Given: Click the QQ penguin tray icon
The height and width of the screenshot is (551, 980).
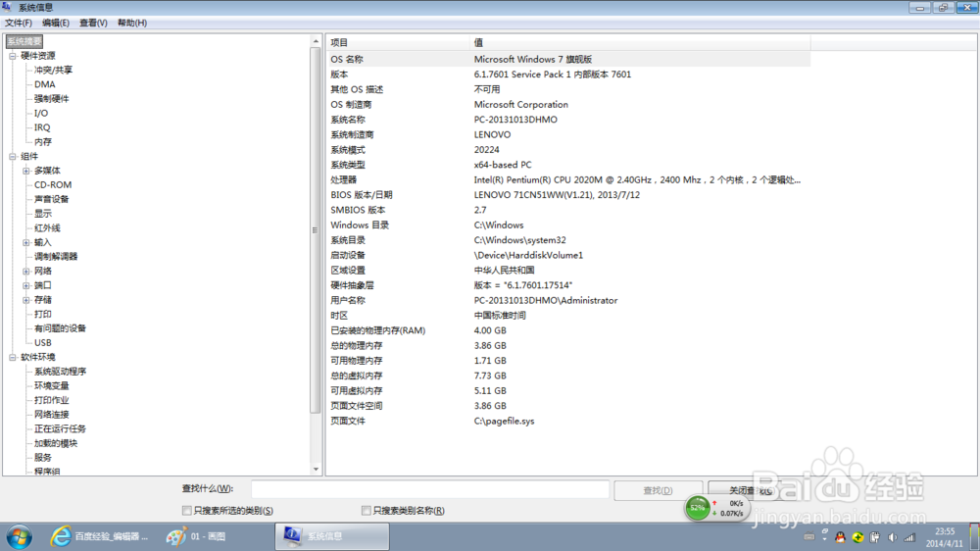Looking at the screenshot, I should coord(841,537).
